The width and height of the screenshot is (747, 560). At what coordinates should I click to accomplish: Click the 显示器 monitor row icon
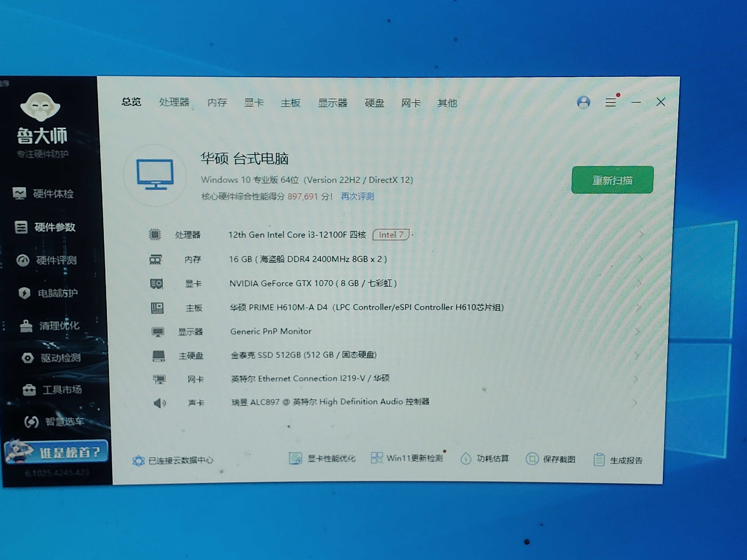(x=158, y=331)
